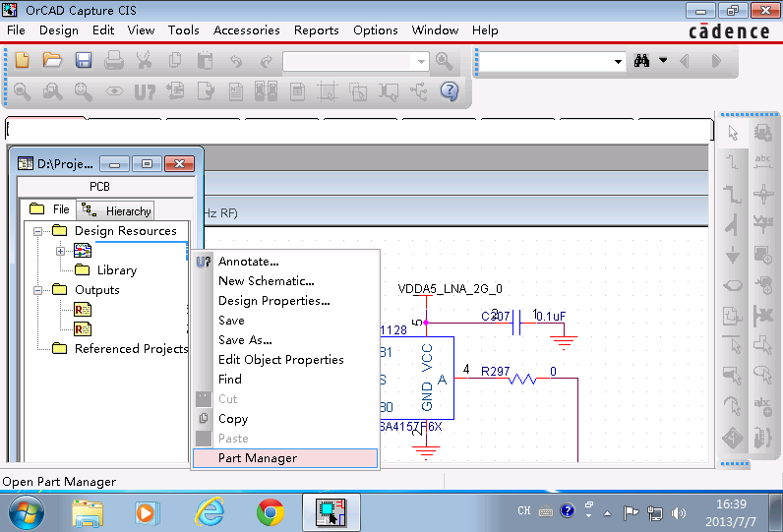
Task: Click the volume speaker tray icon
Action: (678, 513)
